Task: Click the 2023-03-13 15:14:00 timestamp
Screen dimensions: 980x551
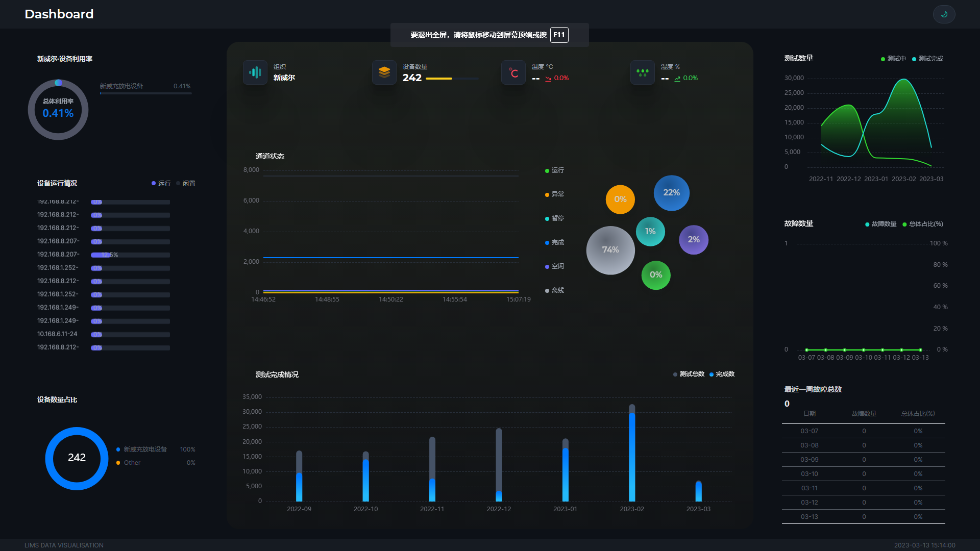Action: [x=924, y=545]
